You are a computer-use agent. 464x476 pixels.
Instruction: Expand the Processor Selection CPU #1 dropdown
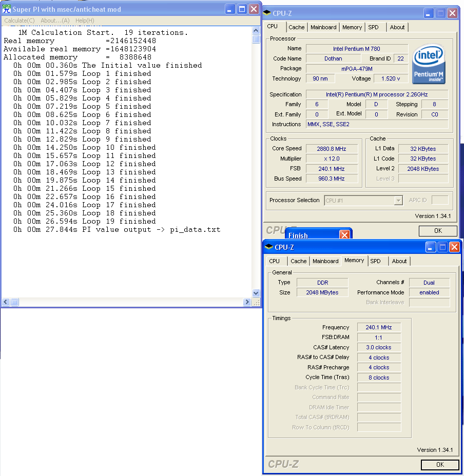(x=398, y=201)
